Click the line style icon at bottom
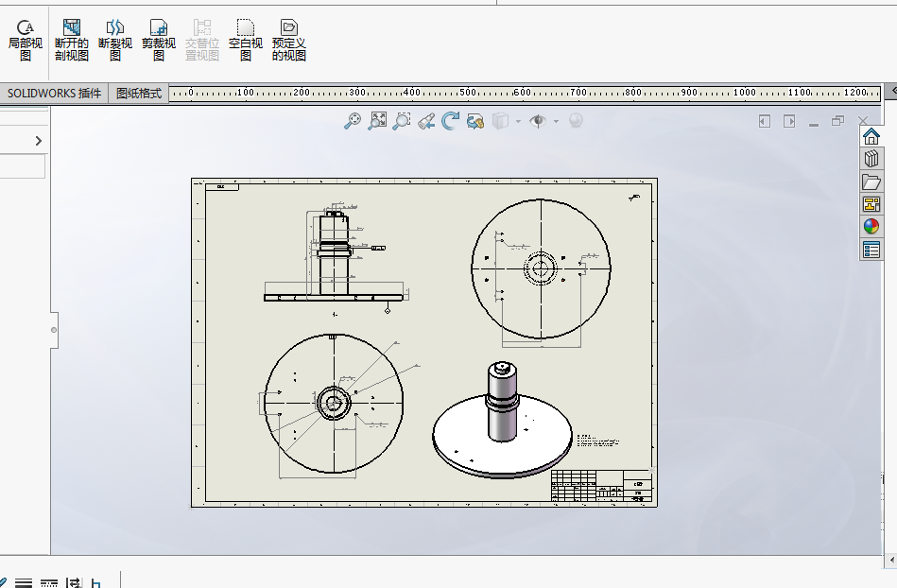The height and width of the screenshot is (588, 897). point(49,583)
